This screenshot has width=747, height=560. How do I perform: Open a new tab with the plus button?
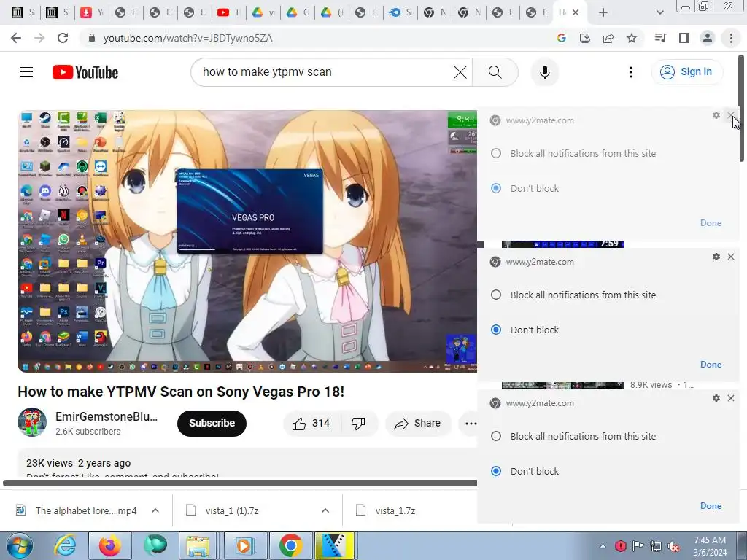(x=603, y=13)
